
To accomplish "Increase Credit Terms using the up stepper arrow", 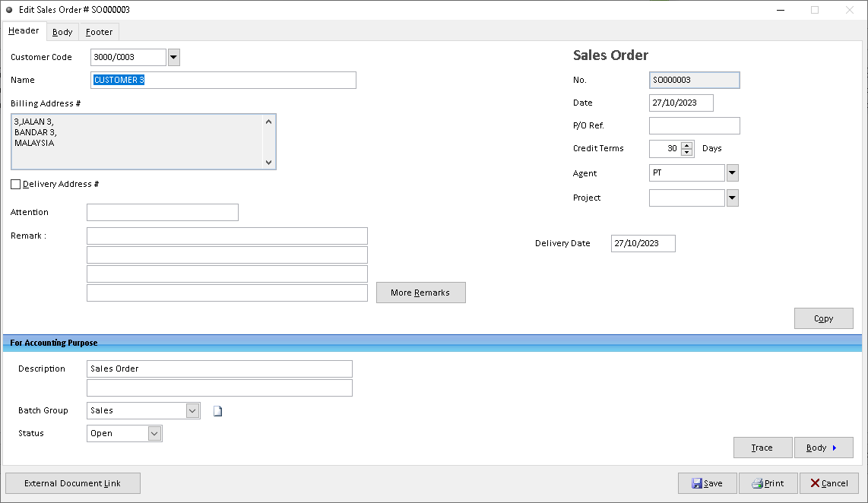I will pyautogui.click(x=686, y=145).
